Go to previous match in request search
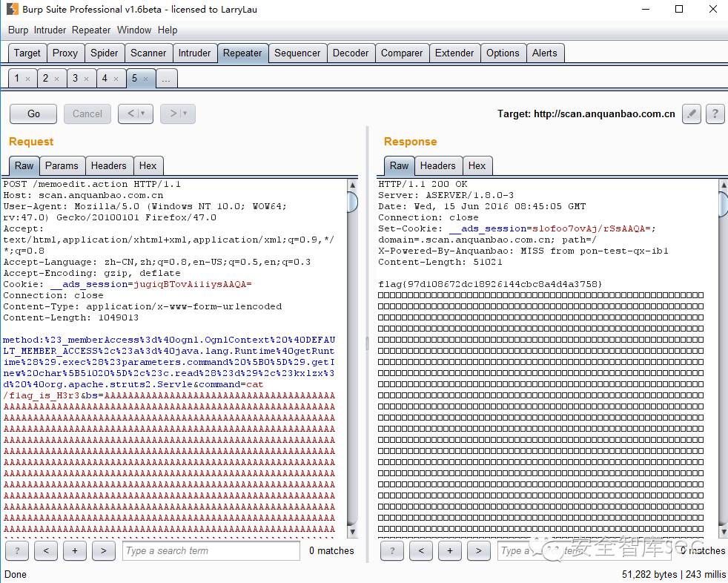The image size is (728, 583). (46, 551)
